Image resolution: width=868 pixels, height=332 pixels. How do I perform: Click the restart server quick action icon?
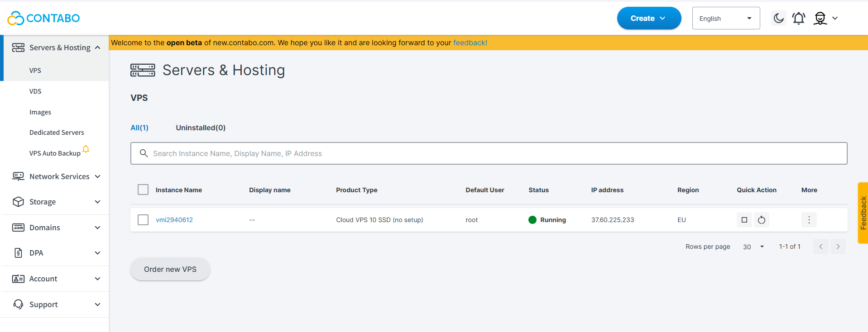[762, 220]
